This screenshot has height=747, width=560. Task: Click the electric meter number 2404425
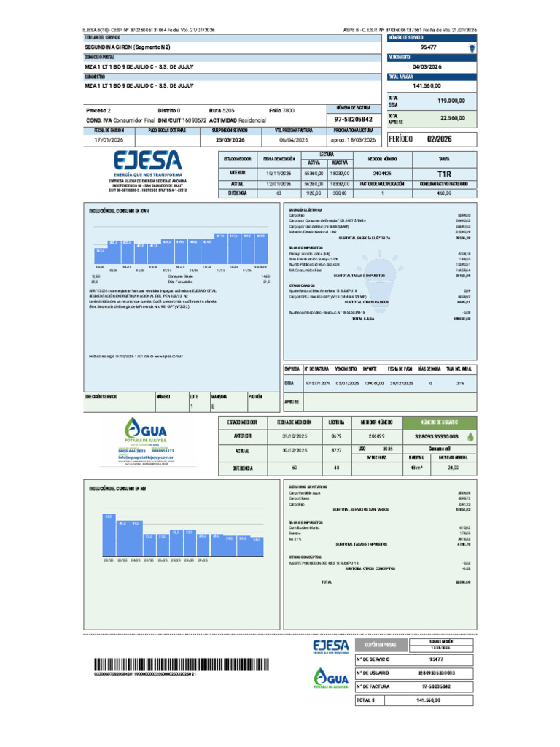coord(382,174)
